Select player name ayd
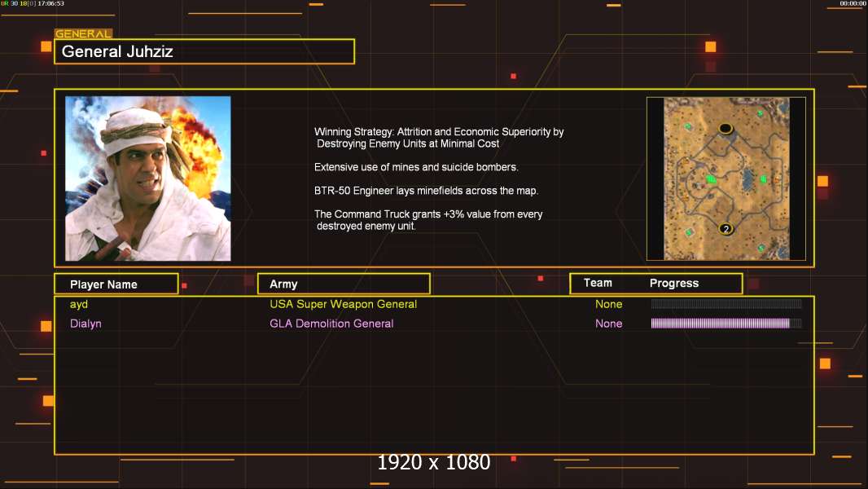Viewport: 868px width, 489px height. point(79,304)
